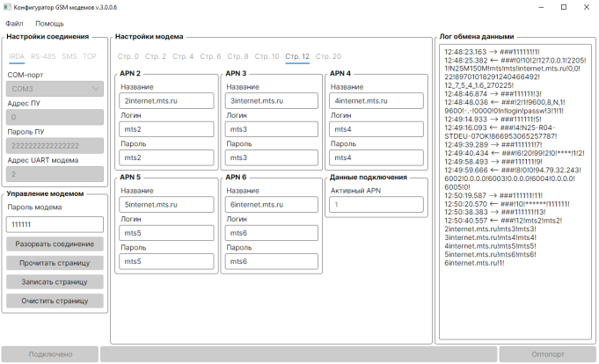This screenshot has height=364, width=599.
Task: Click the Подключено status button
Action: [x=50, y=354]
